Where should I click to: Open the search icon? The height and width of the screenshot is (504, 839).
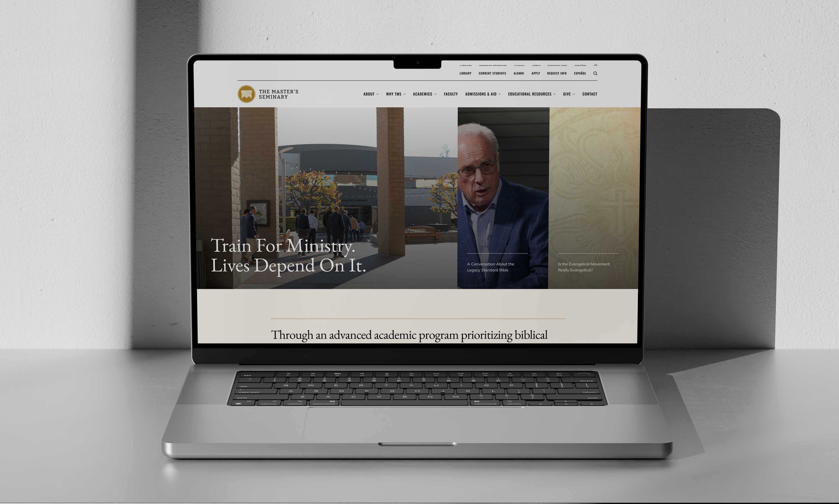tap(596, 74)
